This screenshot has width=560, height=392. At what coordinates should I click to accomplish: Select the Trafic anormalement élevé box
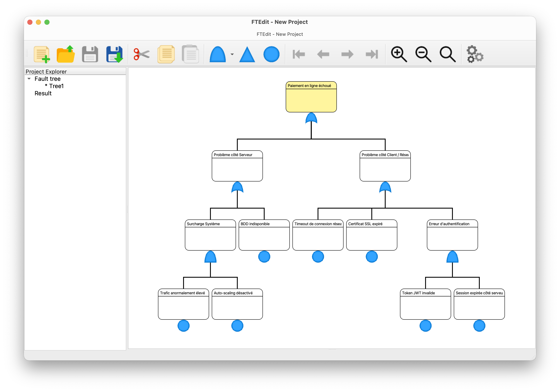click(x=183, y=304)
